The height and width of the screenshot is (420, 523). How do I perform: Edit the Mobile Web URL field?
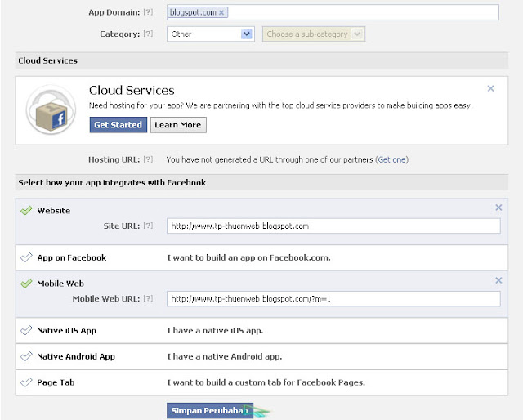333,298
